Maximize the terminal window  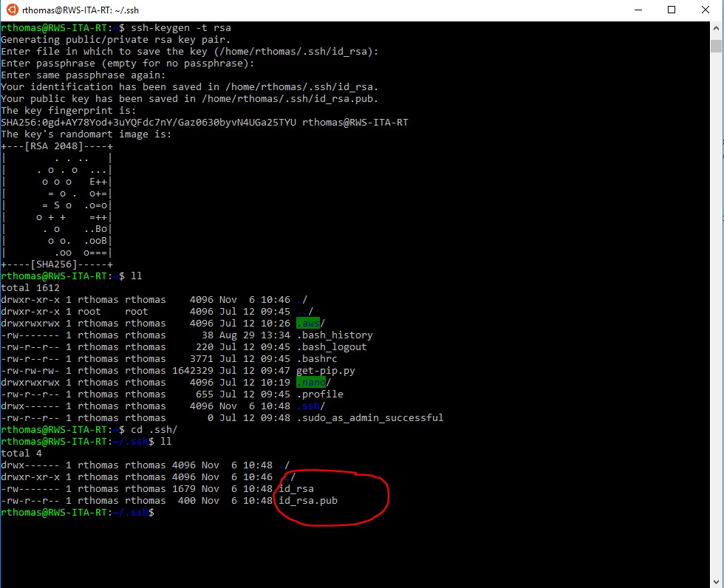671,10
